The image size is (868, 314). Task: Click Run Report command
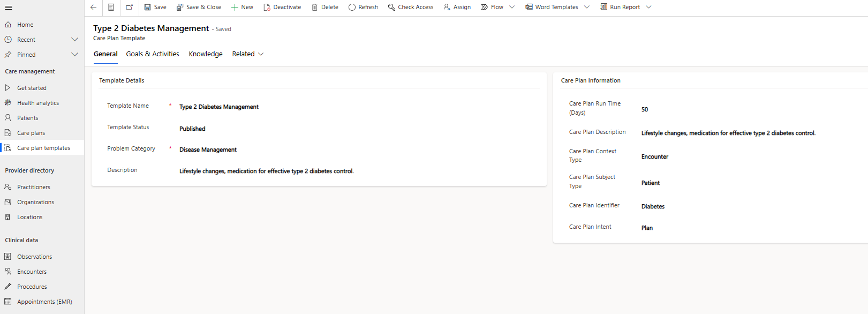(620, 7)
